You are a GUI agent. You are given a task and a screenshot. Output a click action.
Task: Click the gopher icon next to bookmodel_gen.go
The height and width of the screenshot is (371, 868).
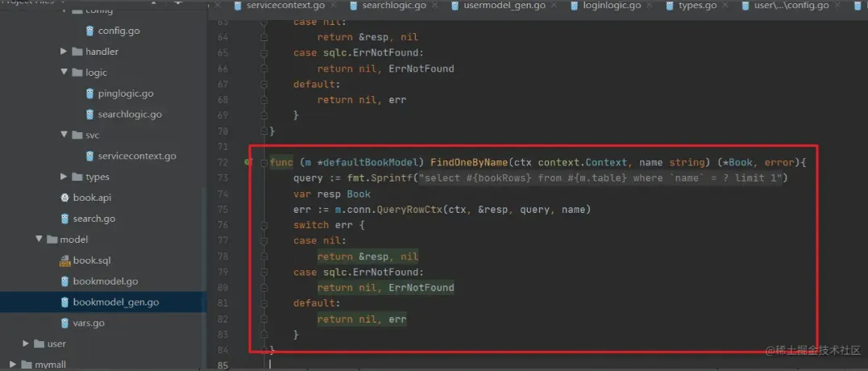pos(64,302)
